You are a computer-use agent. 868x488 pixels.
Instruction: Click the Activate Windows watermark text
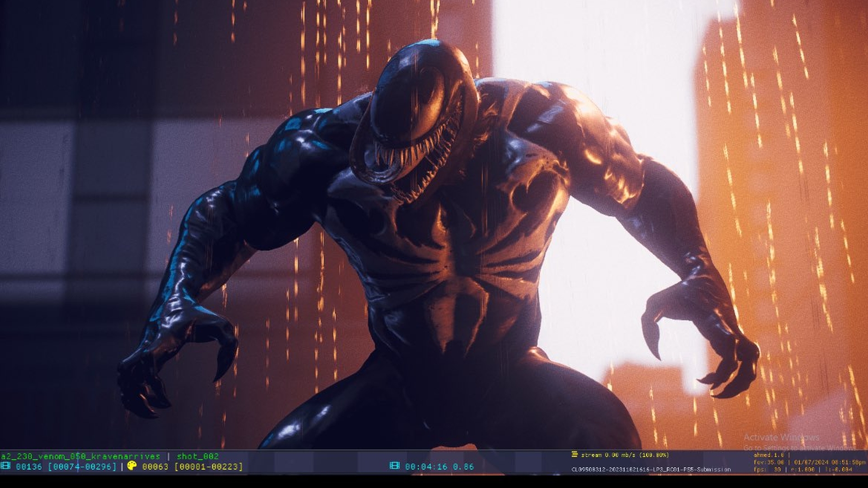coord(781,437)
